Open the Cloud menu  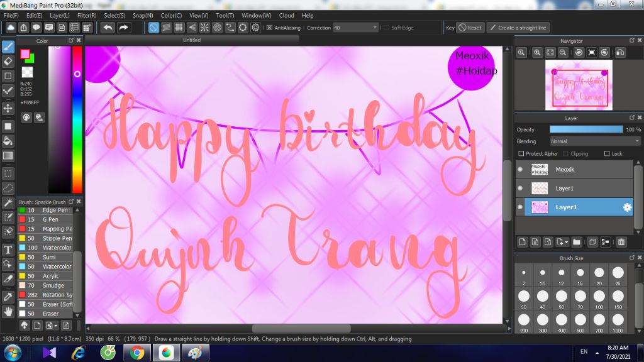coord(286,16)
